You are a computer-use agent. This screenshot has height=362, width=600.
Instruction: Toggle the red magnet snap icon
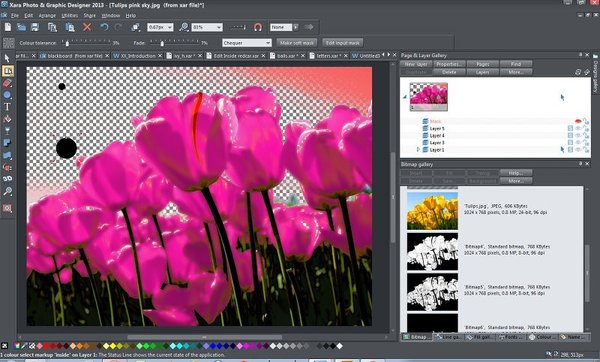coord(258,27)
